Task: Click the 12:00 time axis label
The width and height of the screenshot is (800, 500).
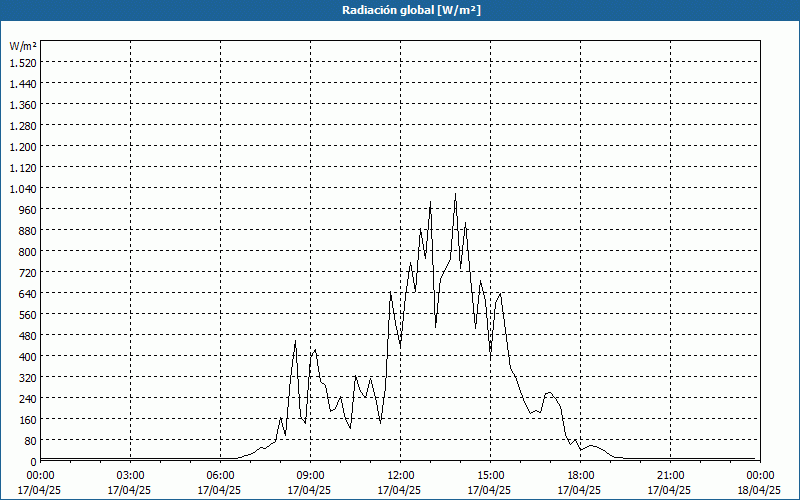Action: pos(400,476)
